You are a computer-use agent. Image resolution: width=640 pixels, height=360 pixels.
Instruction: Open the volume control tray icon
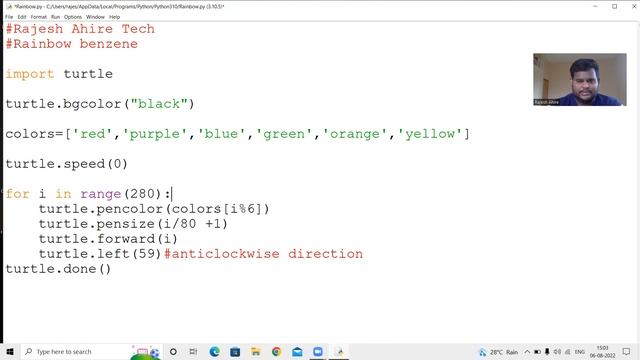(x=557, y=352)
